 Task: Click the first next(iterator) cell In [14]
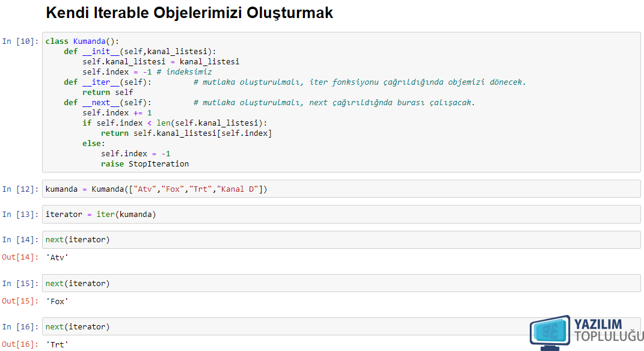click(342, 240)
